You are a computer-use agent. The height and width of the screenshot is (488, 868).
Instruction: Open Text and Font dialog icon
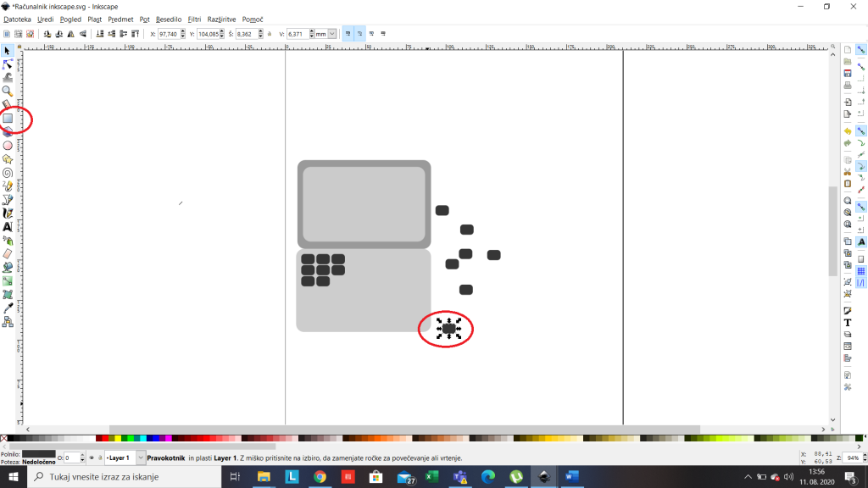pyautogui.click(x=848, y=323)
